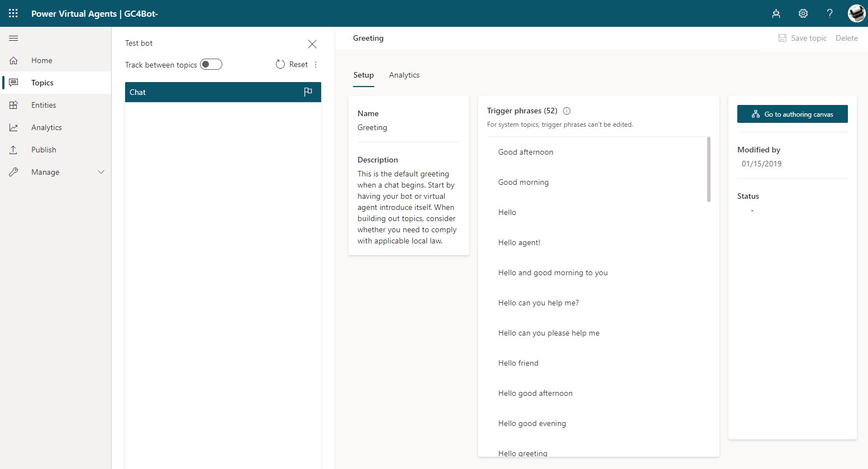
Task: Close the Test bot panel
Action: pyautogui.click(x=312, y=44)
